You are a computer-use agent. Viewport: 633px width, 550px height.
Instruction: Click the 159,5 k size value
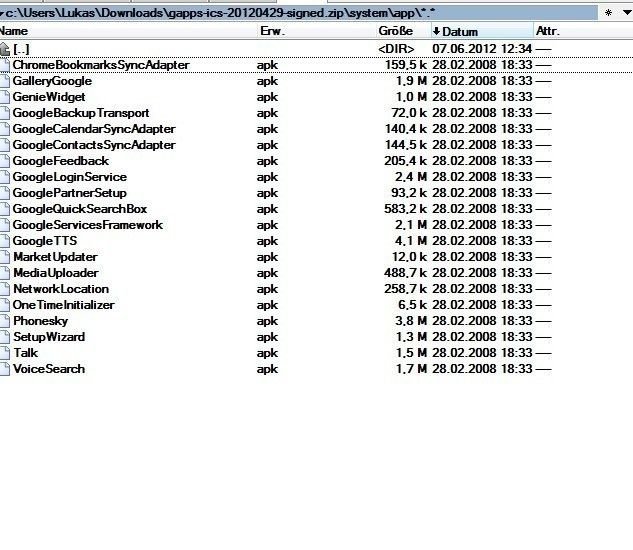[x=406, y=65]
